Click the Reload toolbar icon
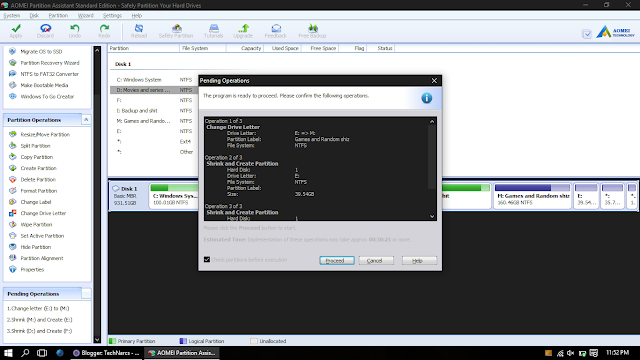Image resolution: width=640 pixels, height=360 pixels. click(x=139, y=31)
